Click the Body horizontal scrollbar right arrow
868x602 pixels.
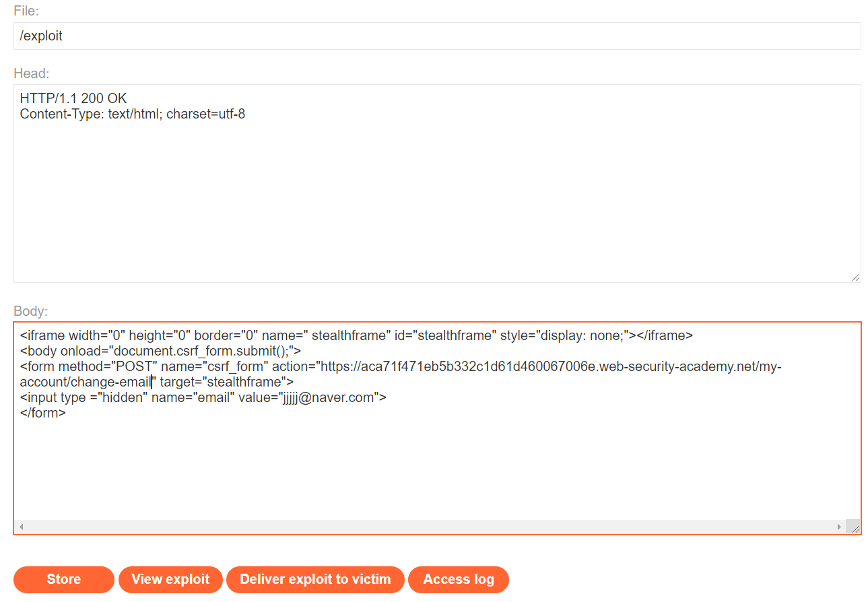coord(839,527)
